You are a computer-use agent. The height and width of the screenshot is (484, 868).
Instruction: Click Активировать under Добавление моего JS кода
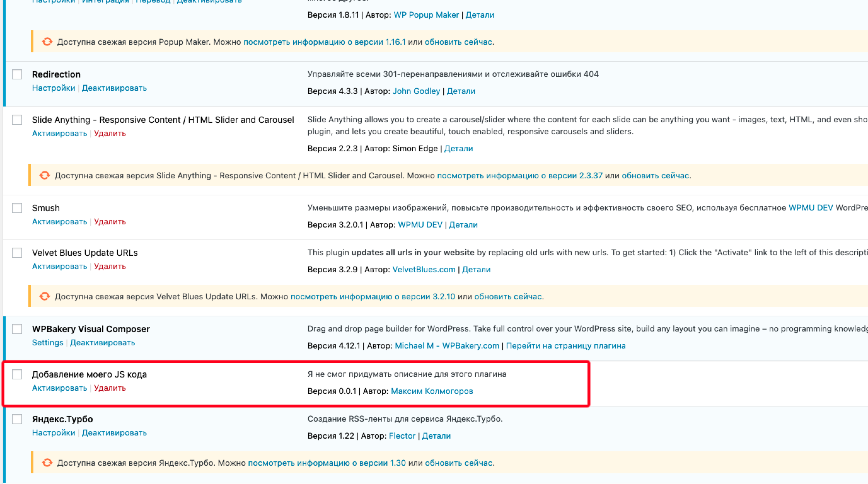click(x=60, y=388)
